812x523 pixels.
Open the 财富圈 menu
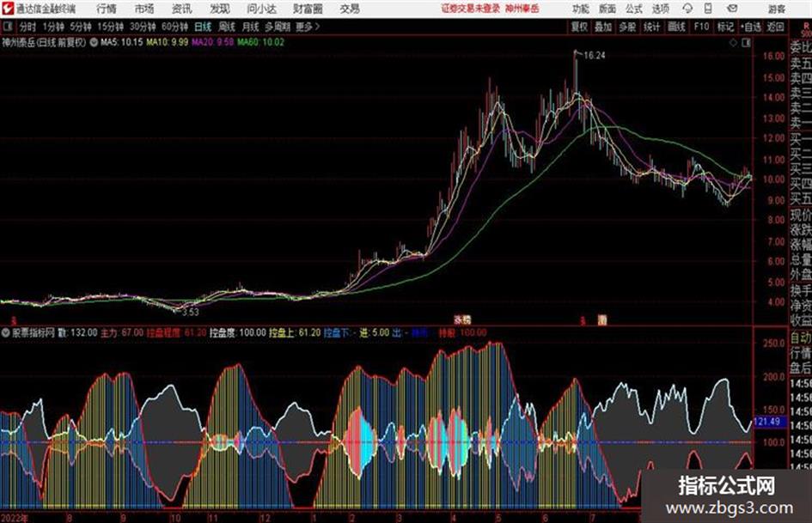[308, 9]
